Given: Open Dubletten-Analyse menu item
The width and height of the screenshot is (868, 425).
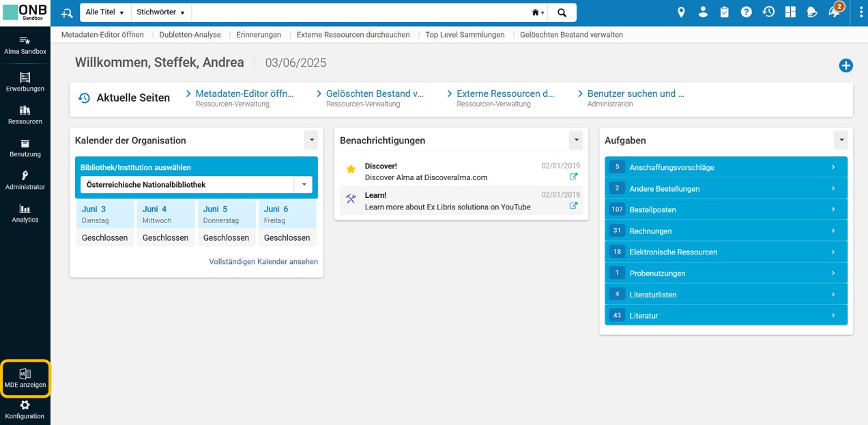Looking at the screenshot, I should [190, 35].
